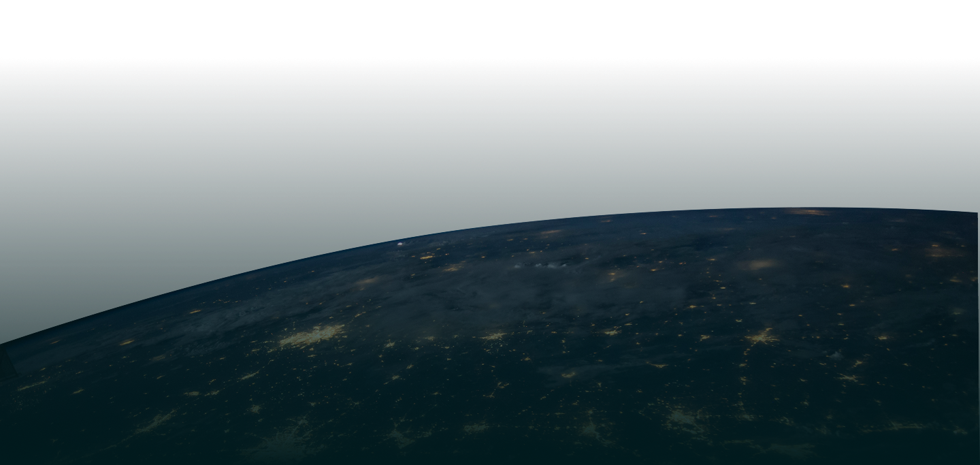Click the white cloud patch near the horizon
Viewport: 980px width, 465px height.
[538, 264]
